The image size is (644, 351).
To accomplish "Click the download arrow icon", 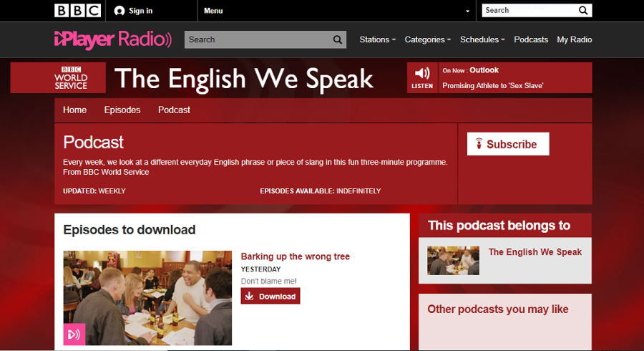I will (249, 296).
